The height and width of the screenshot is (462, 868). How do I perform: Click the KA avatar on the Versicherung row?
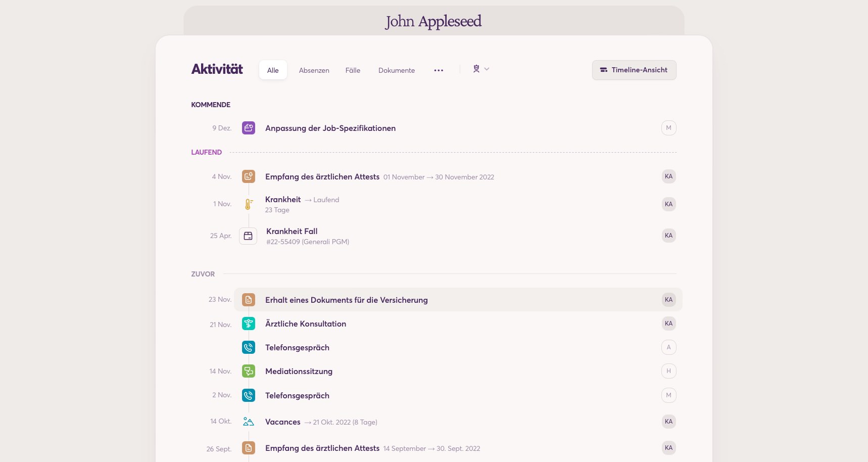pyautogui.click(x=668, y=300)
